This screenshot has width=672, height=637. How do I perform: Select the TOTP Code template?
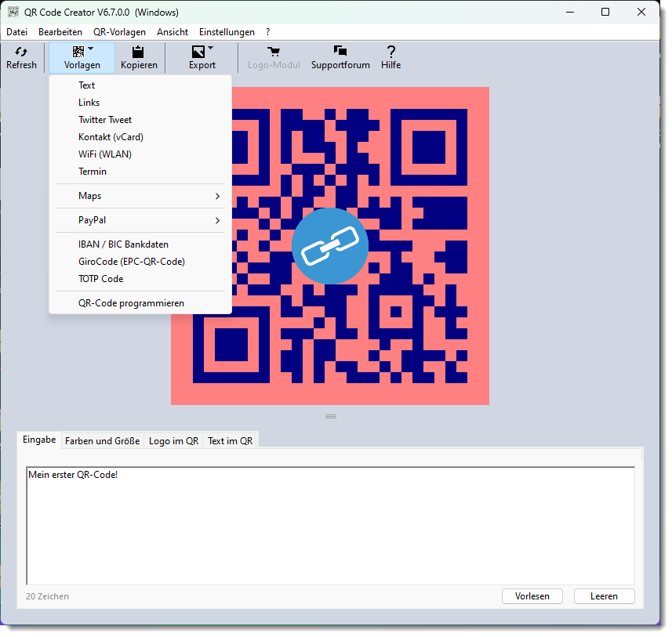pyautogui.click(x=140, y=279)
